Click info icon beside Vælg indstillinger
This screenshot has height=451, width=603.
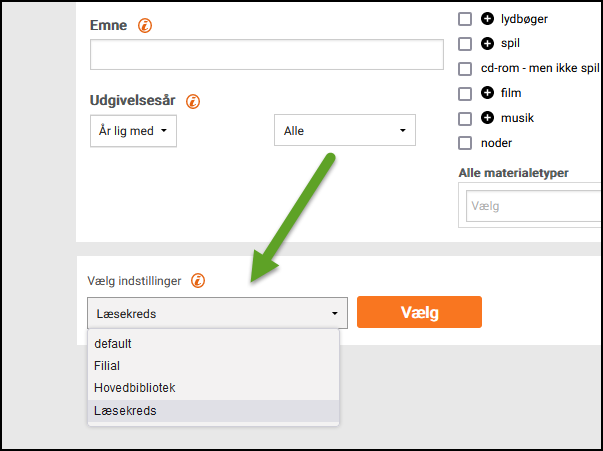click(x=198, y=281)
